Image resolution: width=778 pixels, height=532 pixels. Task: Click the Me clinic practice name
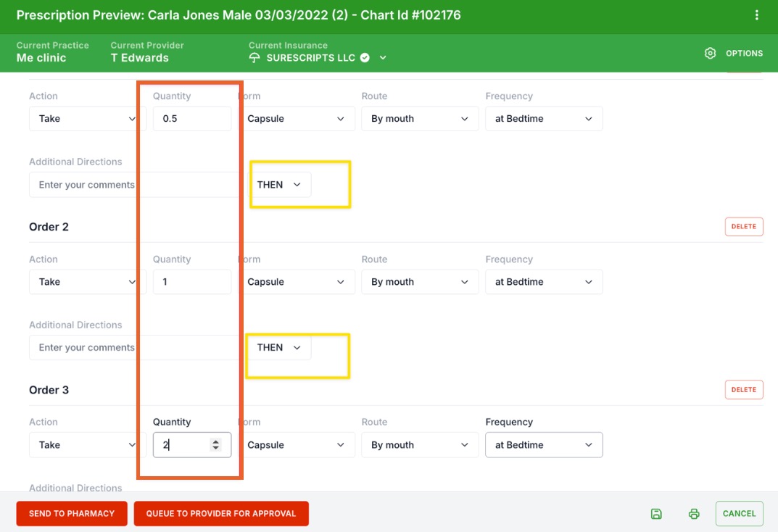point(41,57)
